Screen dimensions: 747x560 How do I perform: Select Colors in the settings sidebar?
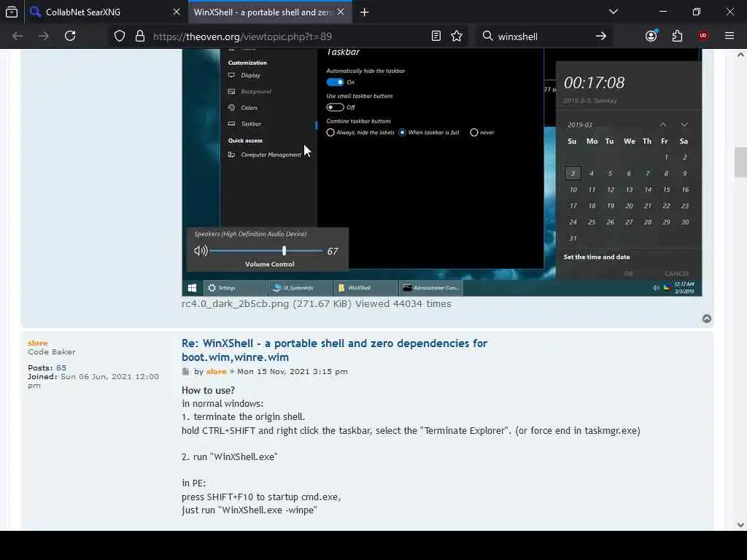pyautogui.click(x=249, y=108)
